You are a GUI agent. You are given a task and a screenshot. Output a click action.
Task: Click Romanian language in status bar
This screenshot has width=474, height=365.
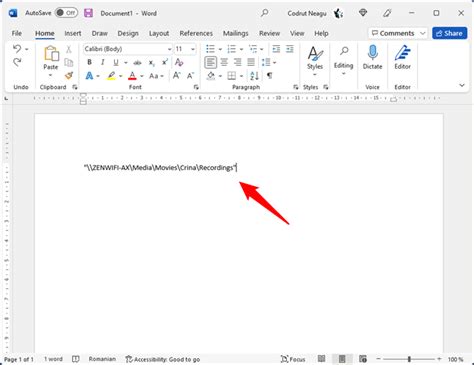(102, 359)
